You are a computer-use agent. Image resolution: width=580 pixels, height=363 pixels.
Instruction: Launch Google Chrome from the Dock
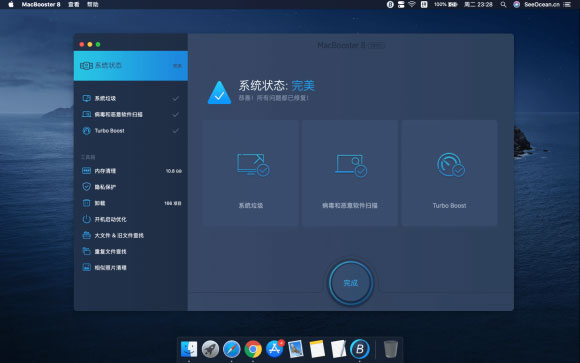253,349
